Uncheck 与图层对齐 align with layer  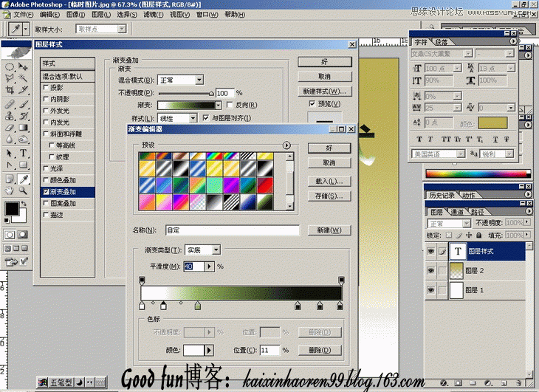[x=206, y=118]
